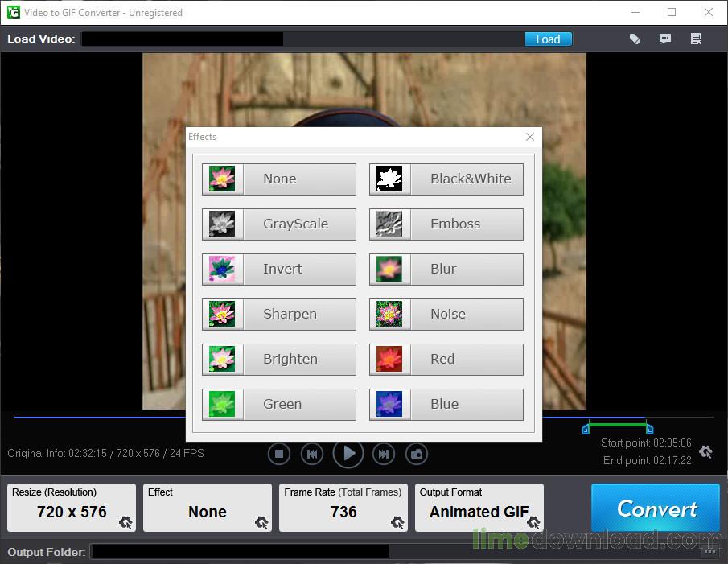The width and height of the screenshot is (728, 564).
Task: Click the Load video button
Action: 548,39
